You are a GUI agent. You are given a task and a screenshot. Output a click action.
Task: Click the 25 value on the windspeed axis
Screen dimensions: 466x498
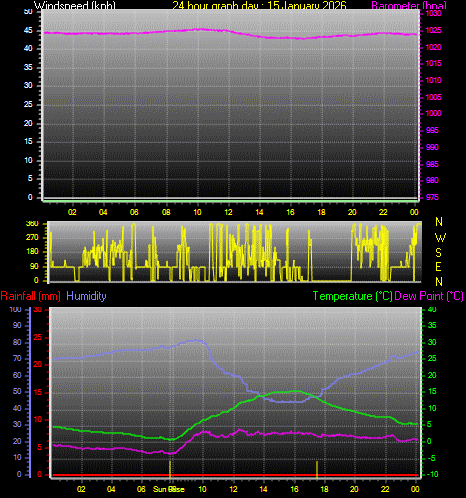pyautogui.click(x=28, y=105)
